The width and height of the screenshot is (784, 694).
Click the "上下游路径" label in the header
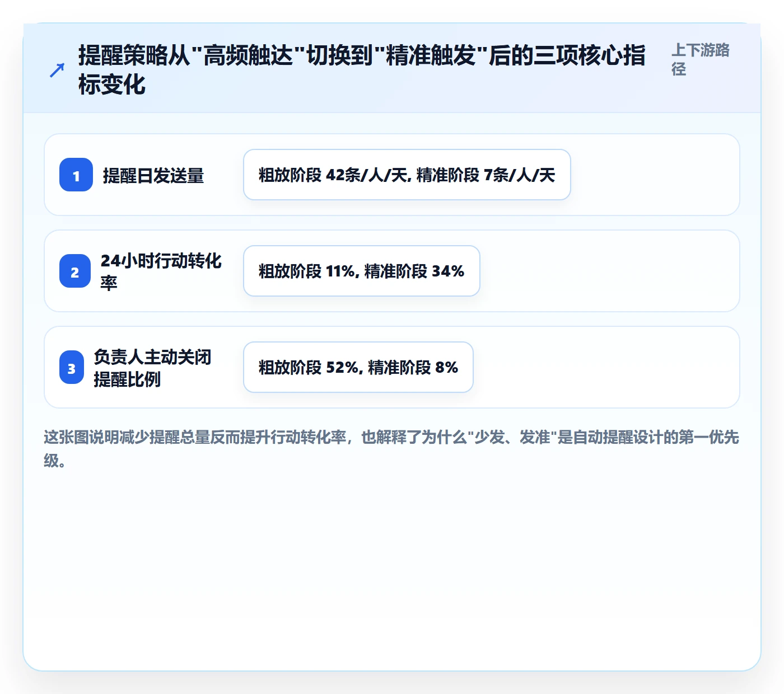tap(701, 59)
